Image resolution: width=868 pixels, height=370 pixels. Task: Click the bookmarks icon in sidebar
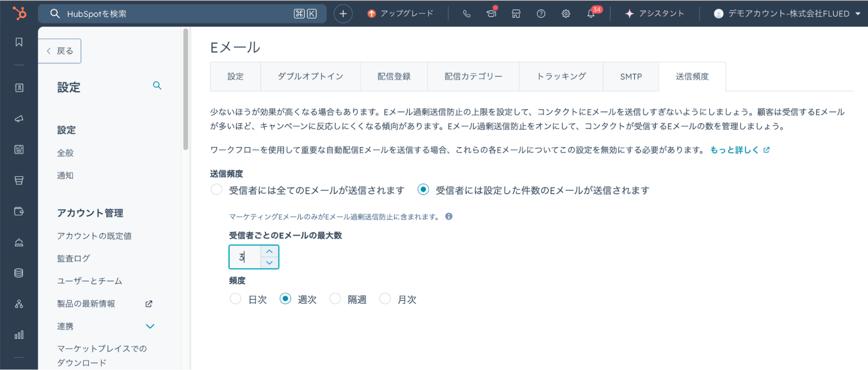[x=19, y=42]
